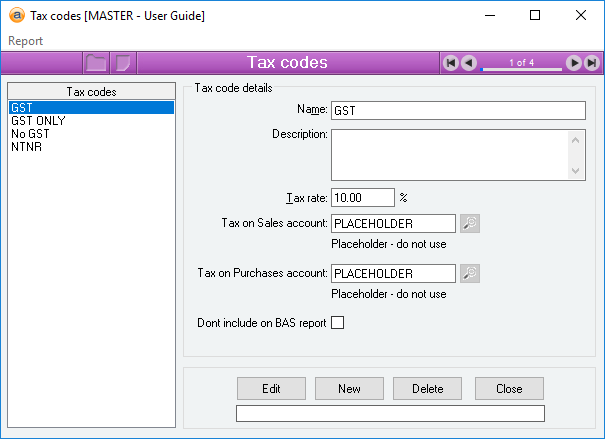Click the folder icon in purple toolbar
Viewport: 605px width, 439px height.
96,63
